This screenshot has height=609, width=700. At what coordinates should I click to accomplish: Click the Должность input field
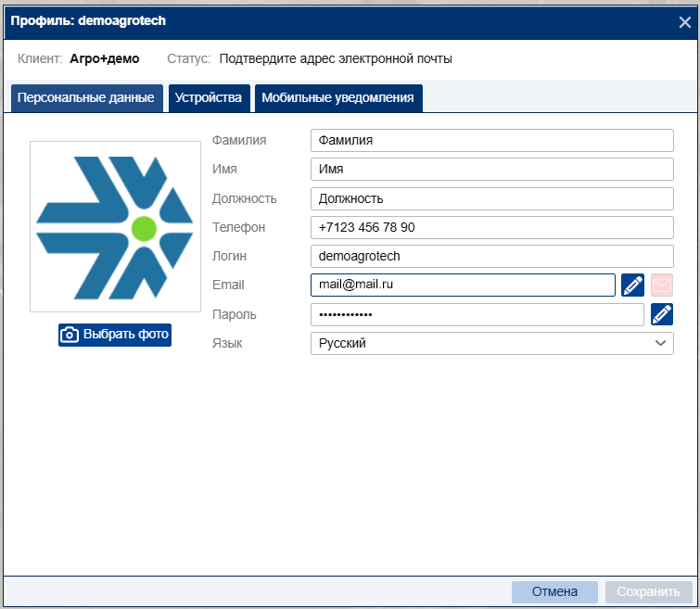tap(492, 198)
